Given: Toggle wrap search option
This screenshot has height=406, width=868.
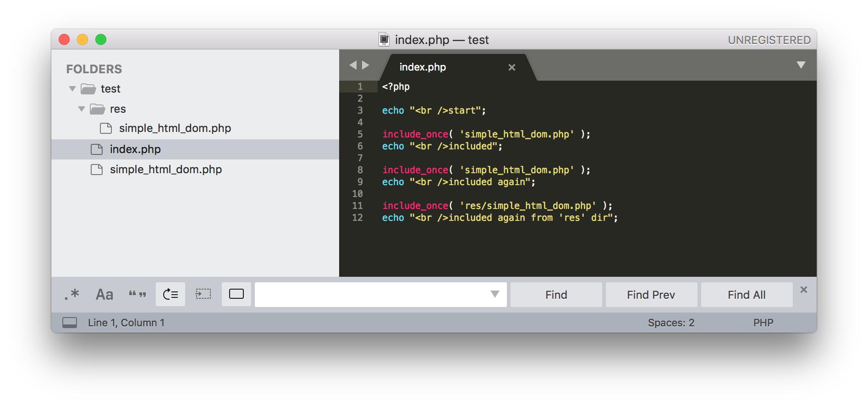Looking at the screenshot, I should 170,294.
